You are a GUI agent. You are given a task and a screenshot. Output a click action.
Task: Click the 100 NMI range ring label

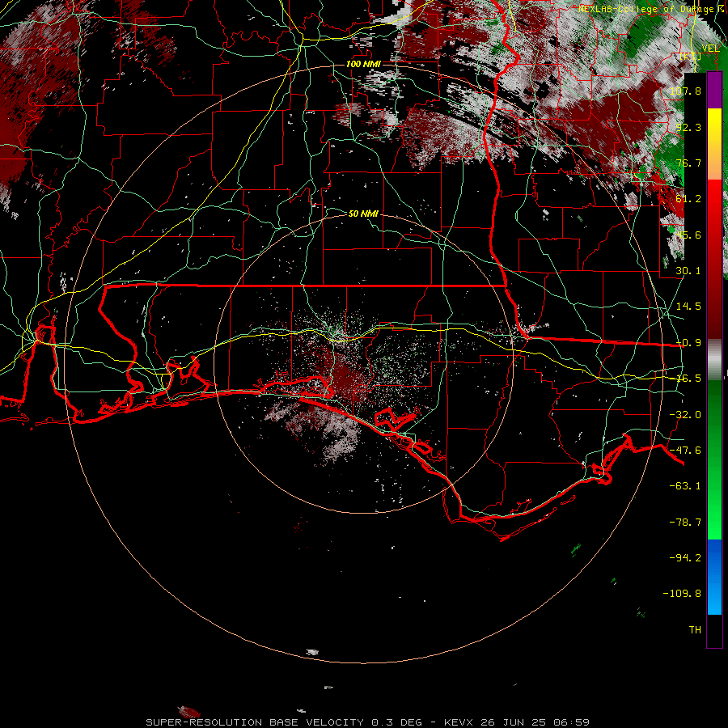363,64
